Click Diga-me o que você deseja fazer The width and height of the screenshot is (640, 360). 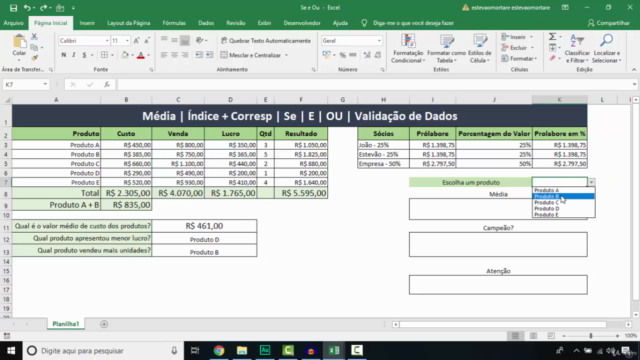(x=413, y=23)
